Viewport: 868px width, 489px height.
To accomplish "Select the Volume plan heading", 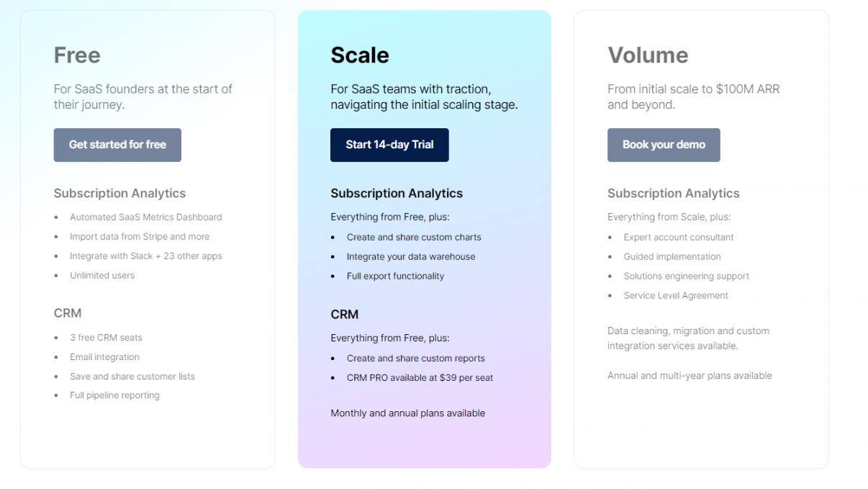I will tap(648, 55).
